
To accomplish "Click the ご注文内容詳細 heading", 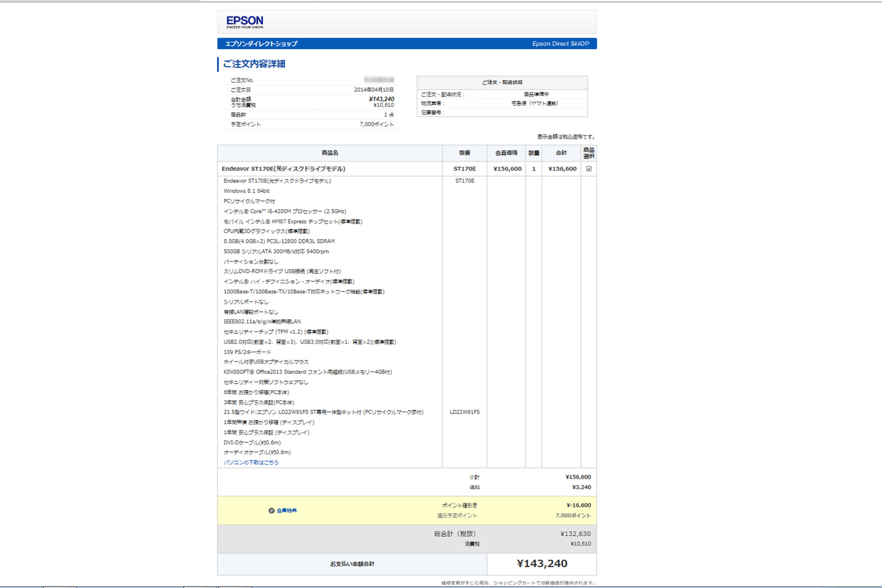I will [x=254, y=64].
